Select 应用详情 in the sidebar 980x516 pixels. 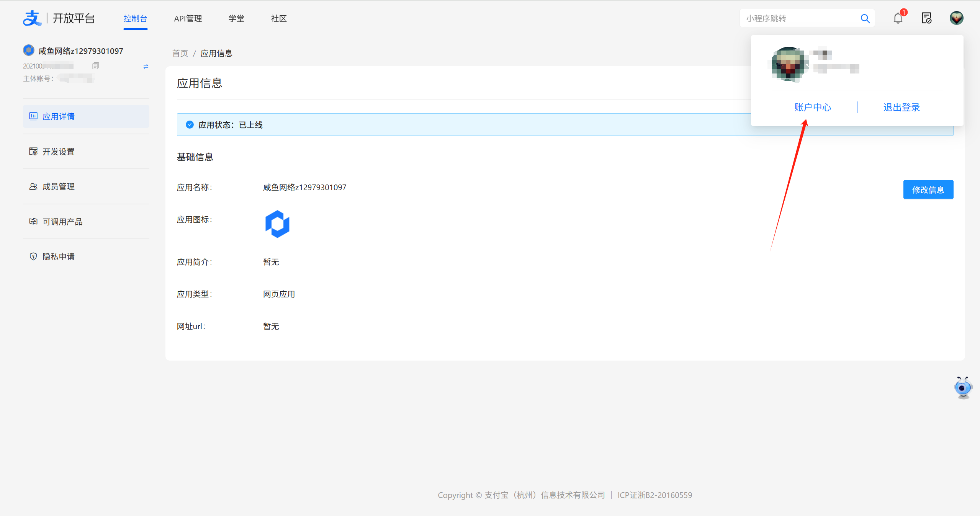tap(86, 116)
